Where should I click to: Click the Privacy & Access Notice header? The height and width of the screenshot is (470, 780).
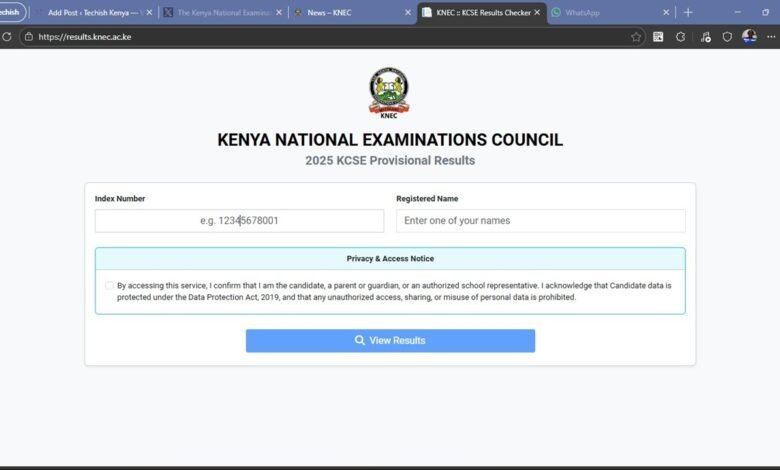click(x=390, y=259)
